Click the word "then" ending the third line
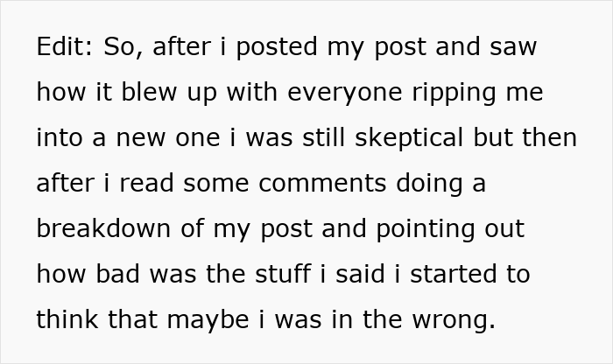 tap(550, 138)
